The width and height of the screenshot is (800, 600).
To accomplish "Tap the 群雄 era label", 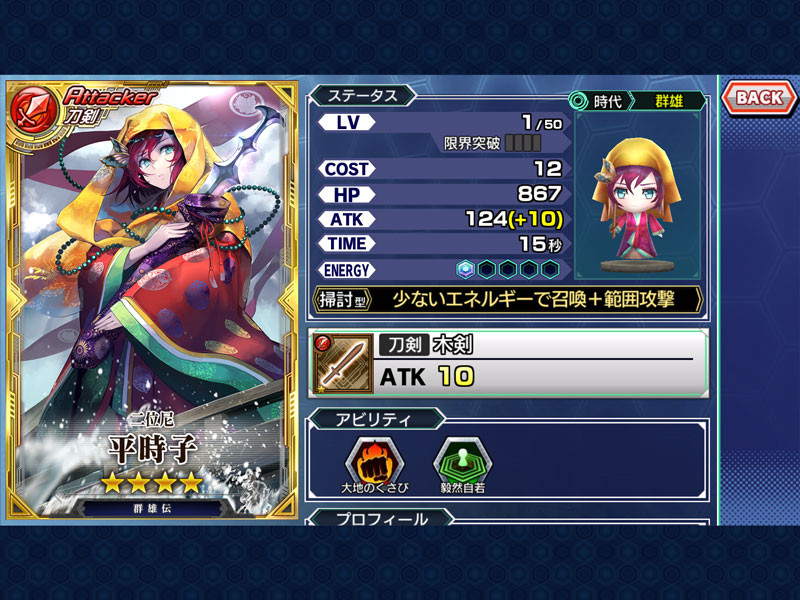I will (x=669, y=101).
